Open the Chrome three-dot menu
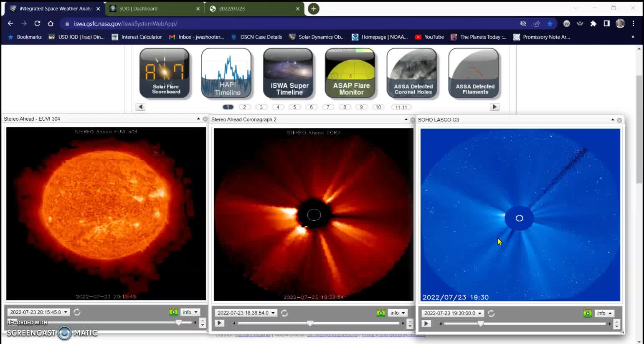Screen dimensions: 644x344 [634, 24]
